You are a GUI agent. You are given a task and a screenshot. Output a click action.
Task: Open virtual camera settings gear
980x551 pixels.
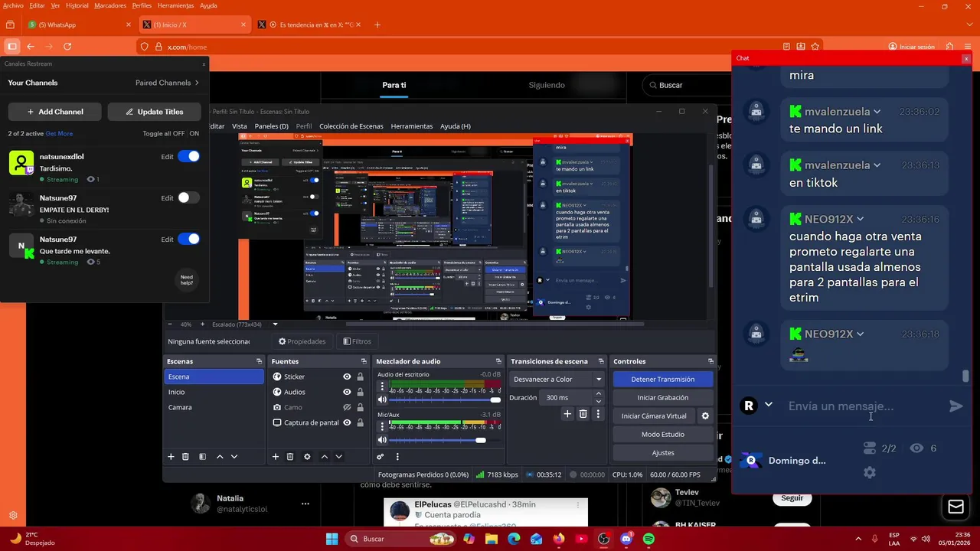[x=705, y=416]
